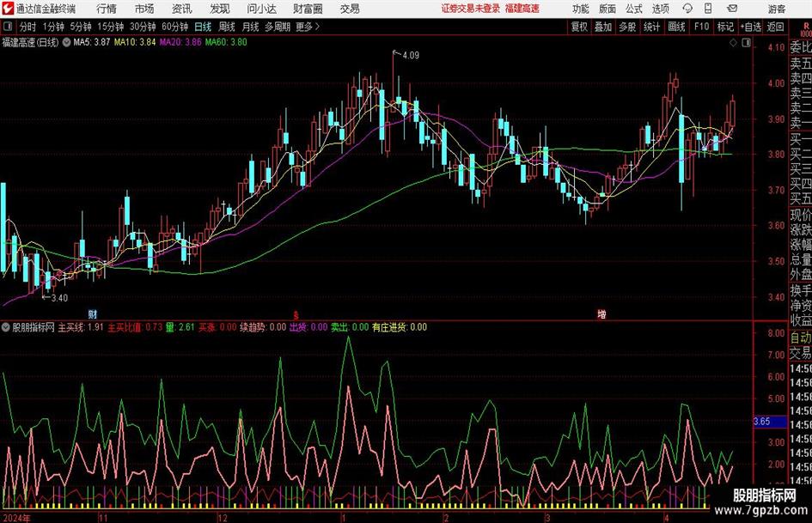The width and height of the screenshot is (812, 523).
Task: Click the 标记 mark button
Action: [x=725, y=27]
